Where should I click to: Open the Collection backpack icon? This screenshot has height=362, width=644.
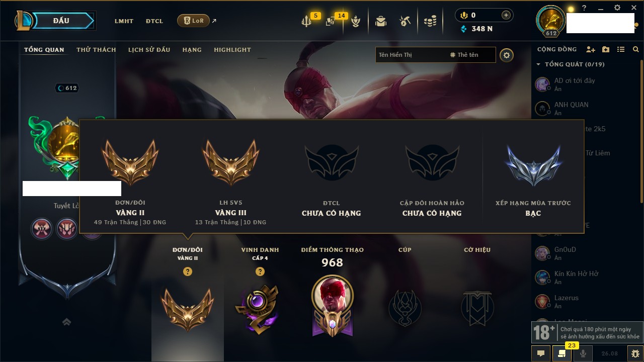point(381,21)
